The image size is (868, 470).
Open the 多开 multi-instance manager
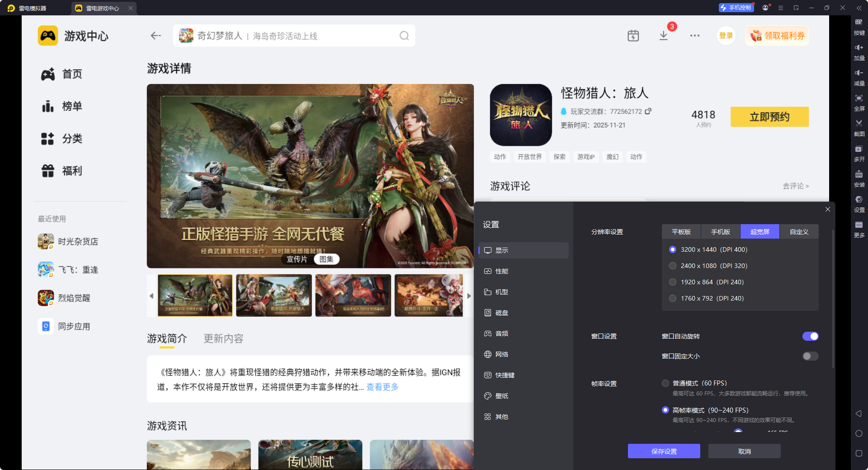tap(859, 153)
